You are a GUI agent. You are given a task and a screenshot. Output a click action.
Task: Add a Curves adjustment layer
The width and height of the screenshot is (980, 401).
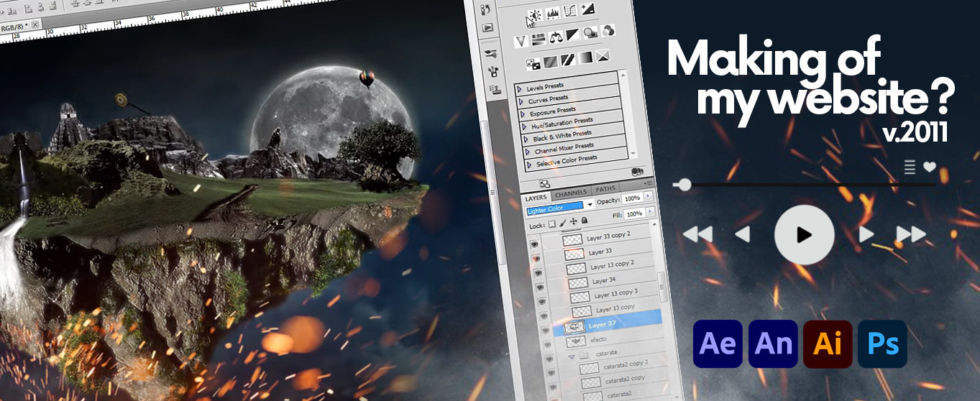point(570,11)
